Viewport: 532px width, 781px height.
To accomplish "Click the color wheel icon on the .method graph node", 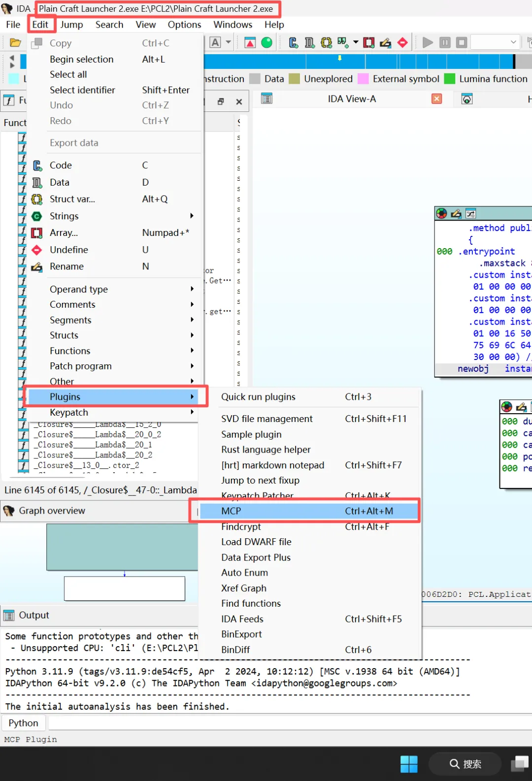I will (x=442, y=213).
